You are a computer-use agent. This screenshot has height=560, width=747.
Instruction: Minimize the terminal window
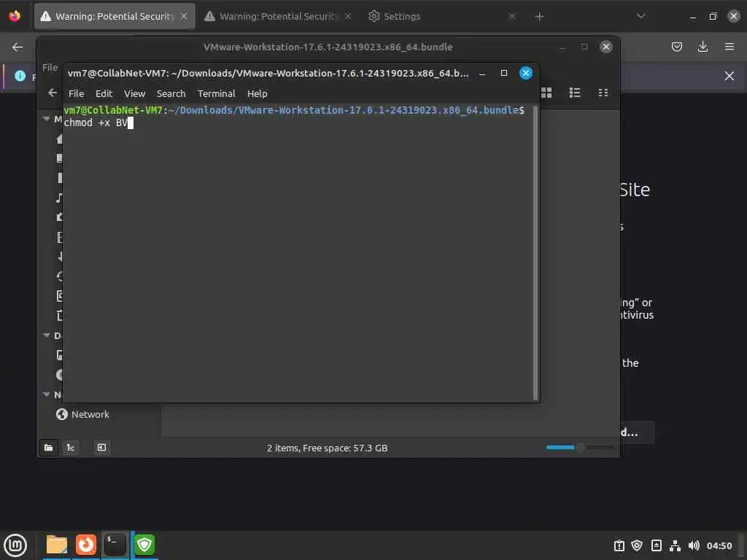click(482, 74)
